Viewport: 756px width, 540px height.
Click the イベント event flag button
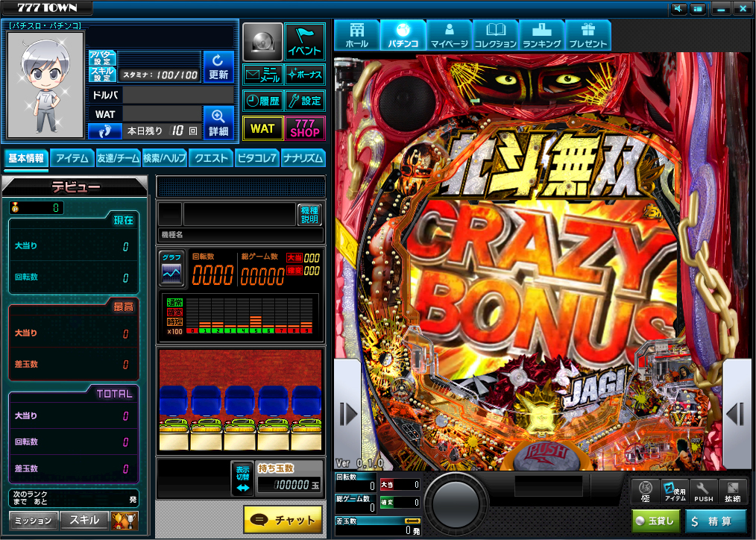tap(305, 42)
